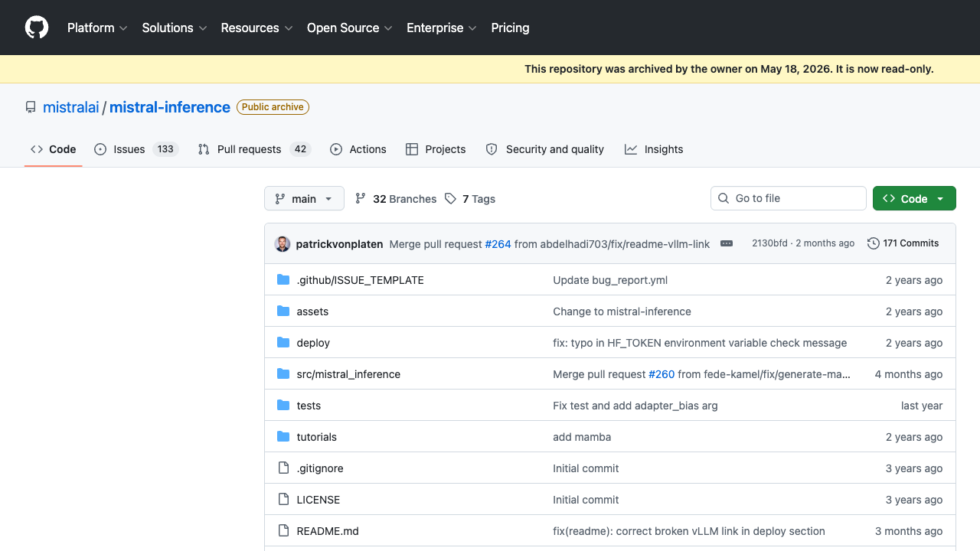Switch to the Pull requests tab
Viewport: 980px width, 551px height.
pos(254,149)
